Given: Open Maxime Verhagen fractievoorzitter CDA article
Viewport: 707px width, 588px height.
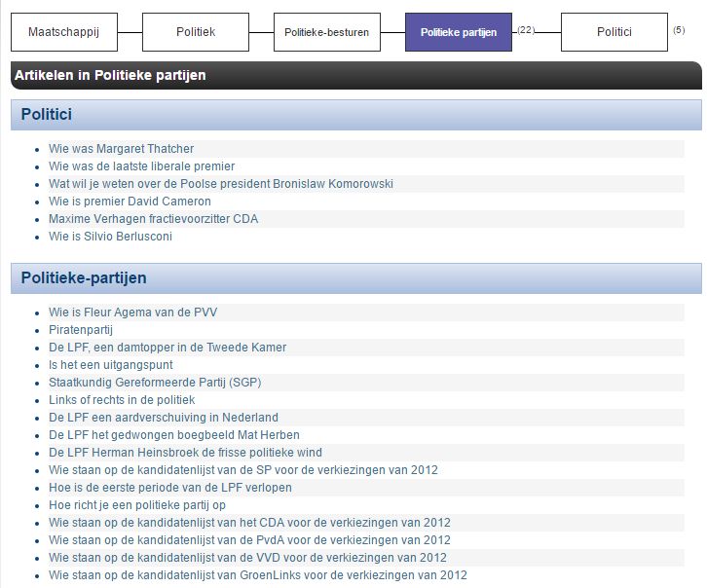Looking at the screenshot, I should coord(153,219).
